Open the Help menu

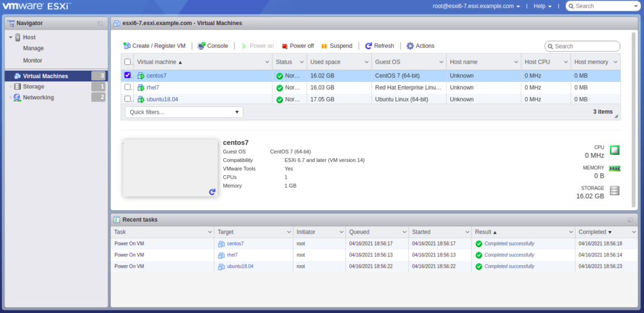[543, 6]
